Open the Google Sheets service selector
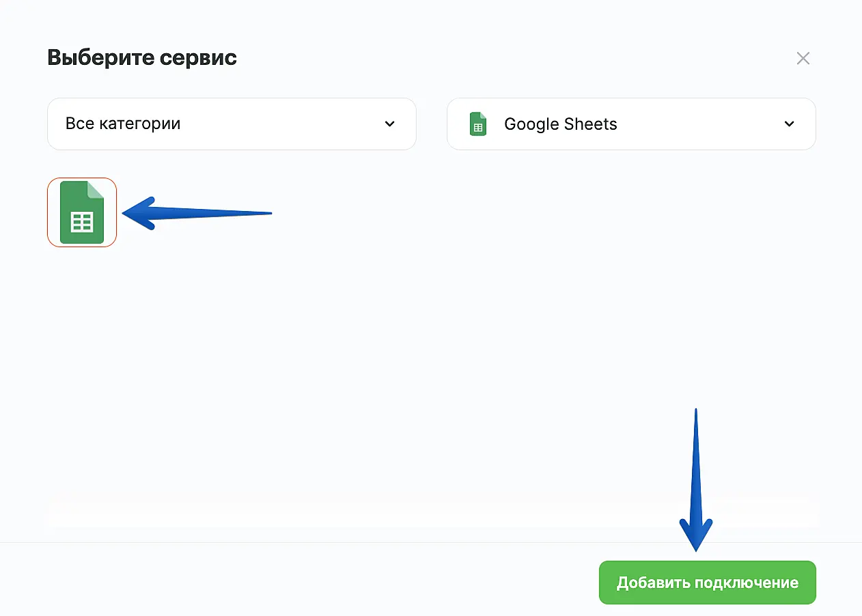This screenshot has width=862, height=616. tap(631, 124)
